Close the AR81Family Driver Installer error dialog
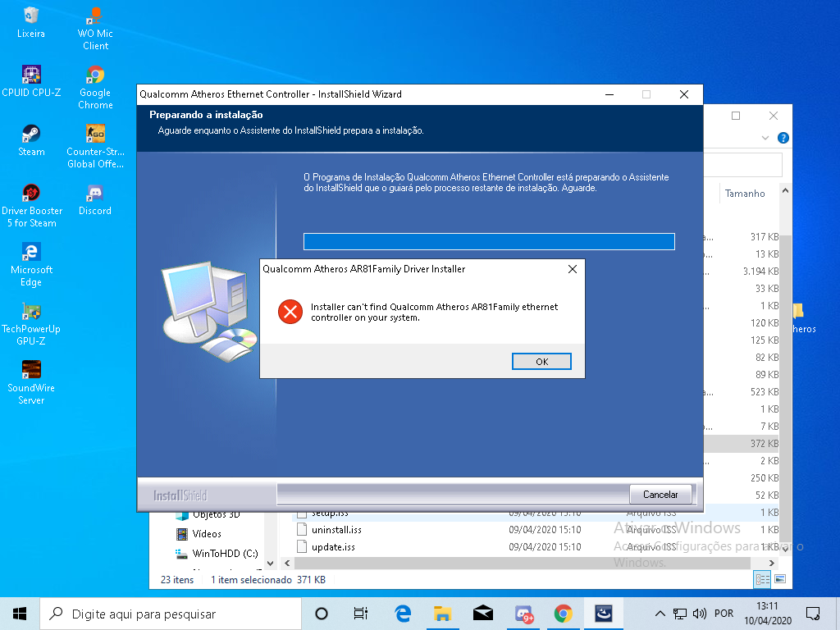 click(572, 269)
